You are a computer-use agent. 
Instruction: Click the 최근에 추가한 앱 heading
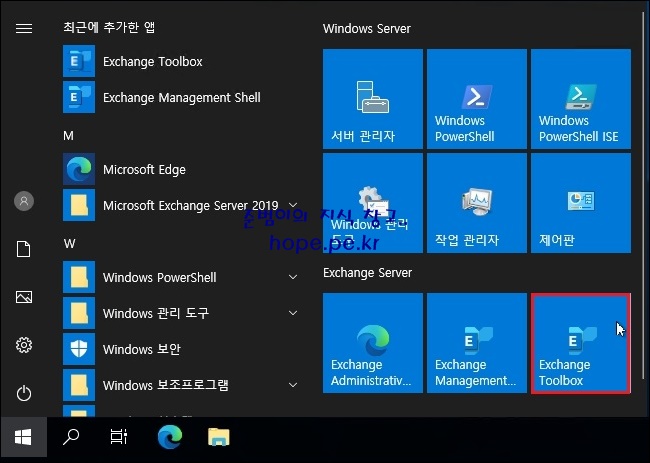point(109,27)
